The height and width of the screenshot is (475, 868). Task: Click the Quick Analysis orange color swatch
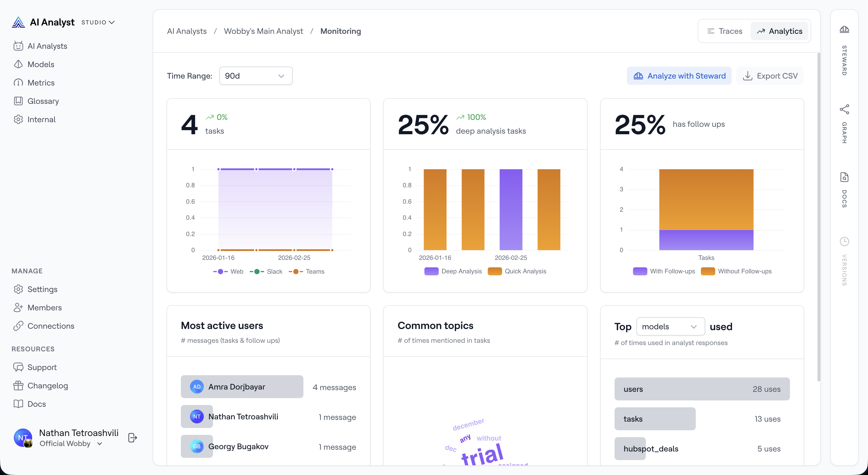pos(495,271)
